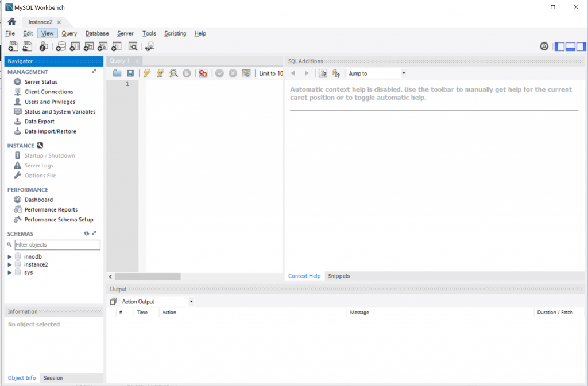
Task: Execute the query with the lightning icon
Action: click(x=146, y=73)
